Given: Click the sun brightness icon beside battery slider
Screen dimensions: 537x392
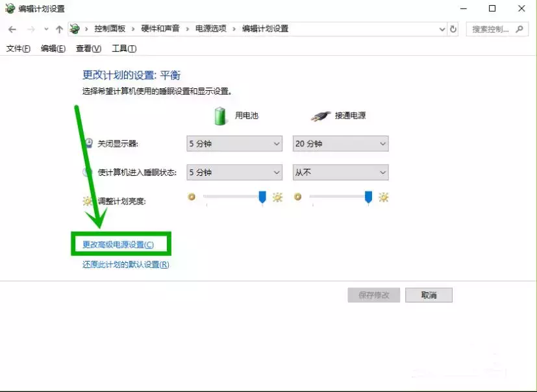Looking at the screenshot, I should [x=277, y=197].
